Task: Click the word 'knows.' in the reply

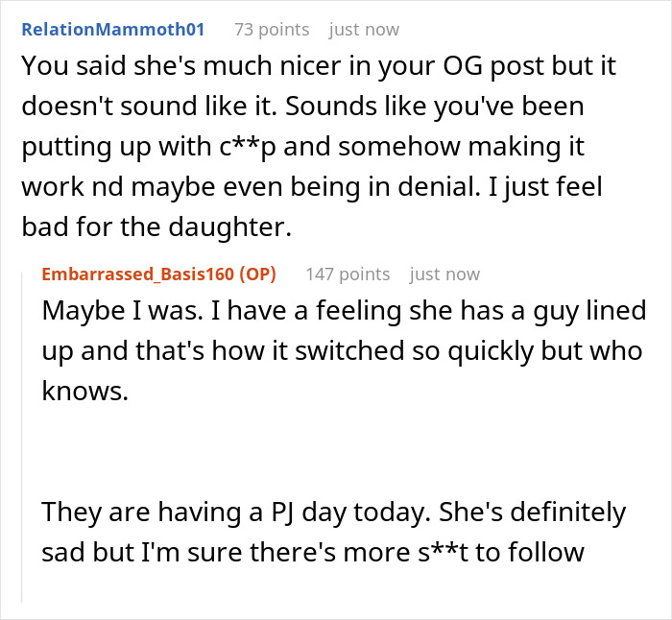Action: coord(84,391)
